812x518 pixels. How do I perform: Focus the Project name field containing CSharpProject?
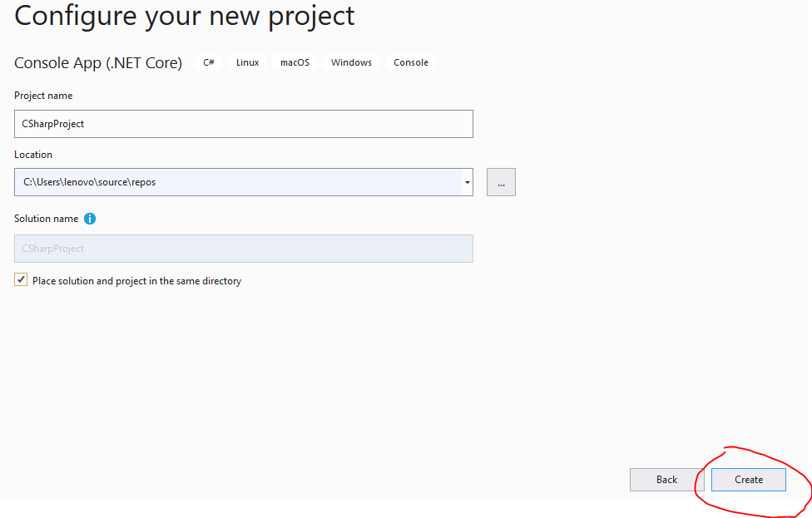244,124
